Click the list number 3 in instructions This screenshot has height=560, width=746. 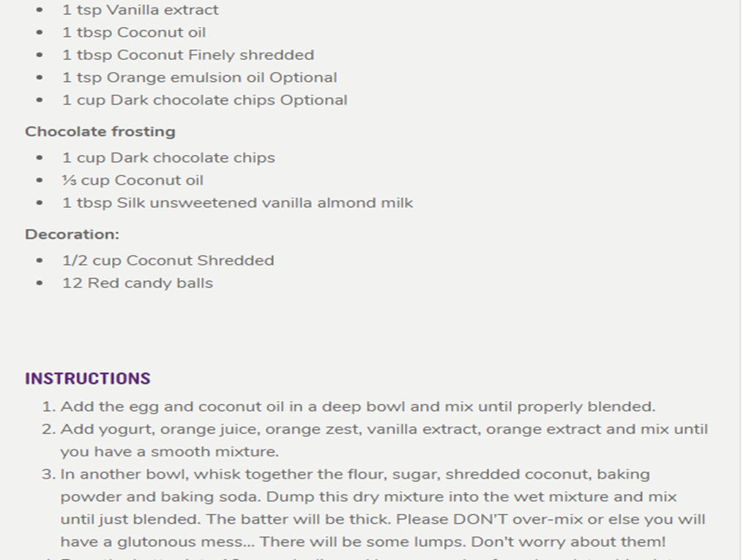pos(49,474)
